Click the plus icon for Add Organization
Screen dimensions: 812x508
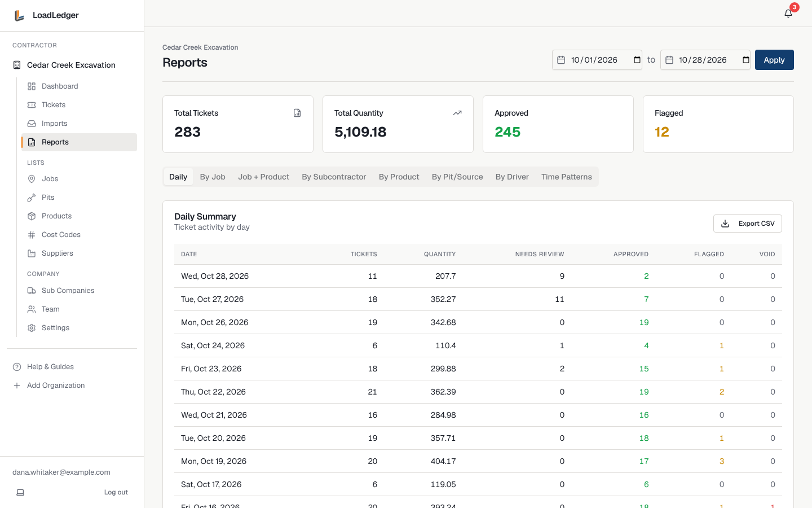(x=17, y=386)
